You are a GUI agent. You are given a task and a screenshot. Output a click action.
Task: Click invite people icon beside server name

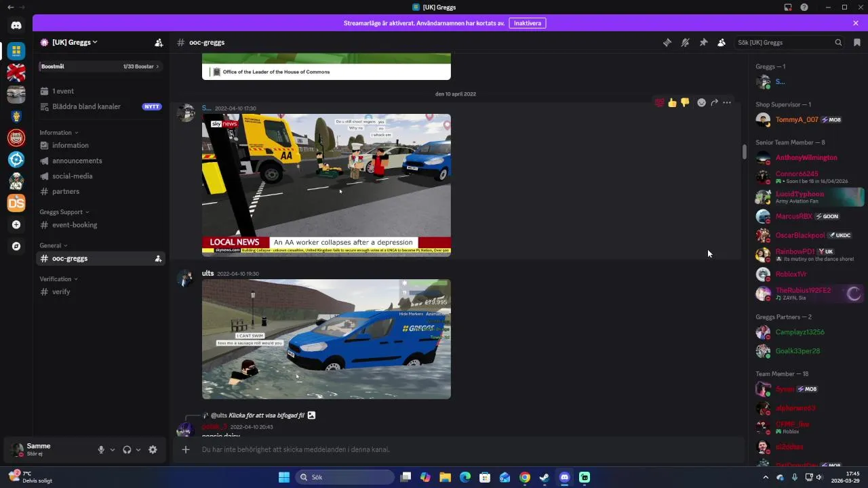159,42
